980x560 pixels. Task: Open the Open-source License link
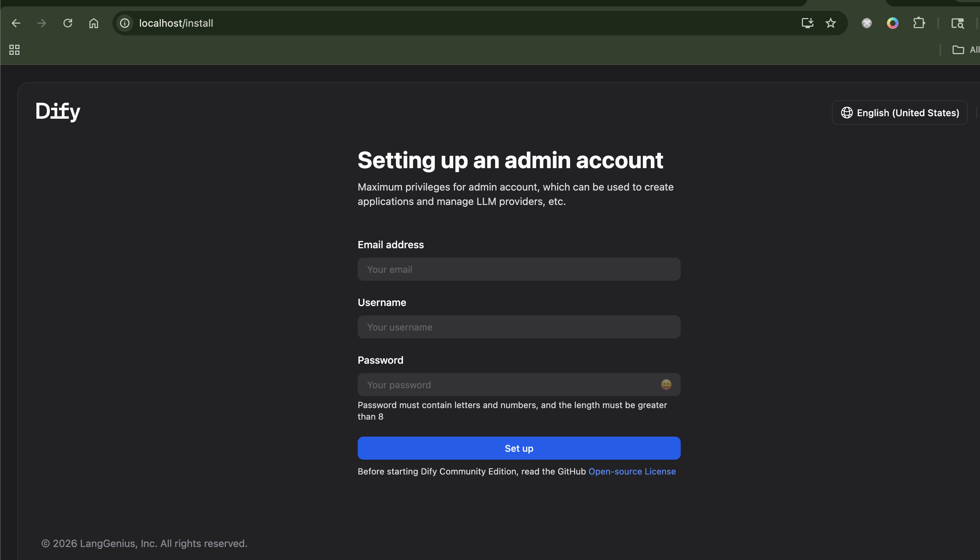click(x=632, y=471)
